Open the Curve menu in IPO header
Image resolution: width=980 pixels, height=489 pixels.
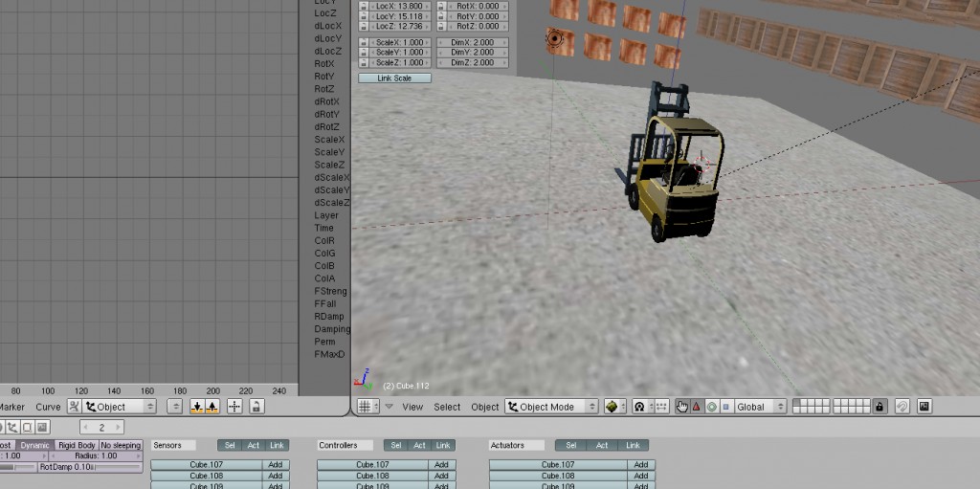click(48, 407)
